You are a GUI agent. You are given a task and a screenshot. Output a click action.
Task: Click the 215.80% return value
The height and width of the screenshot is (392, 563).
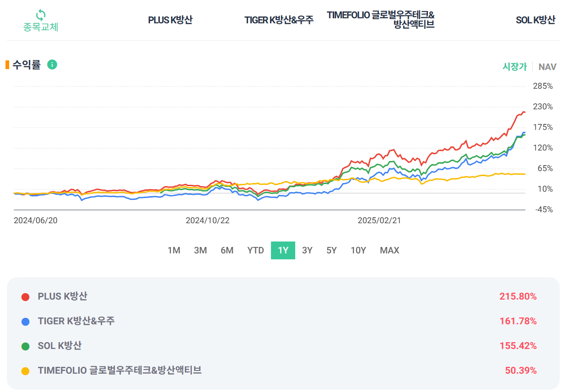click(518, 296)
